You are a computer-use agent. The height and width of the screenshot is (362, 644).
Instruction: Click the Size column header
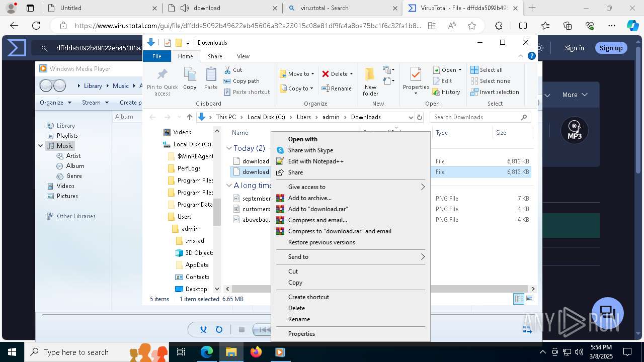point(501,133)
